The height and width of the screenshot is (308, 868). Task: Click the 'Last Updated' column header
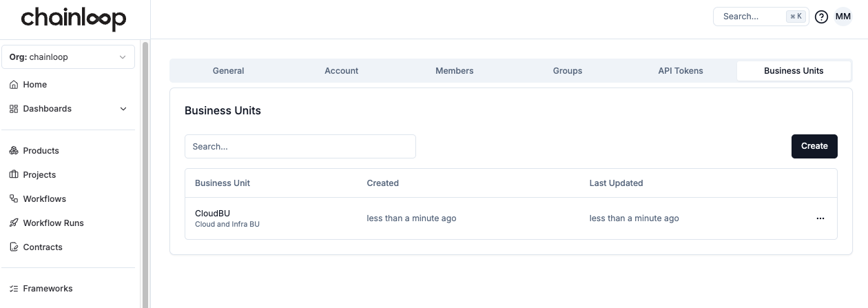coord(617,183)
